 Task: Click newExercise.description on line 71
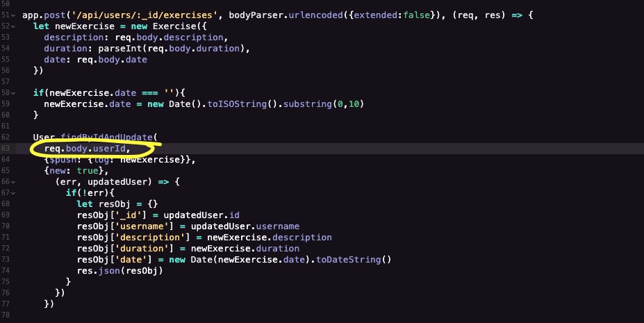coord(270,238)
